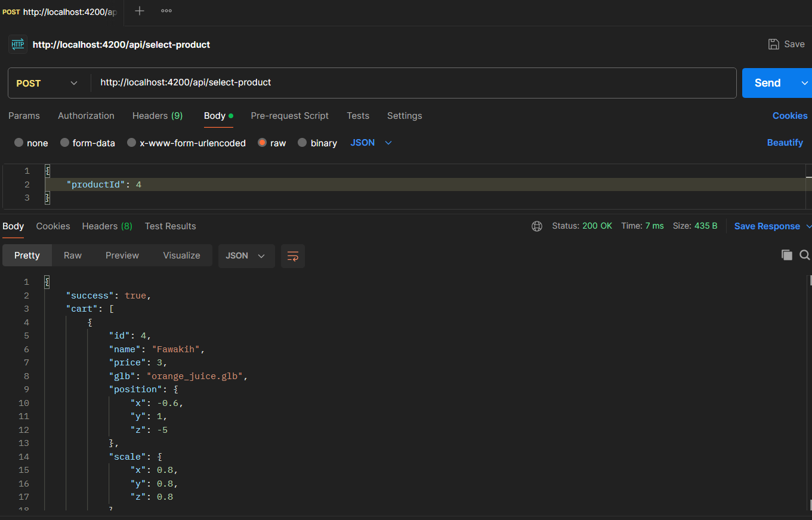Image resolution: width=812 pixels, height=520 pixels.
Task: Select the none body type radio
Action: (19, 143)
